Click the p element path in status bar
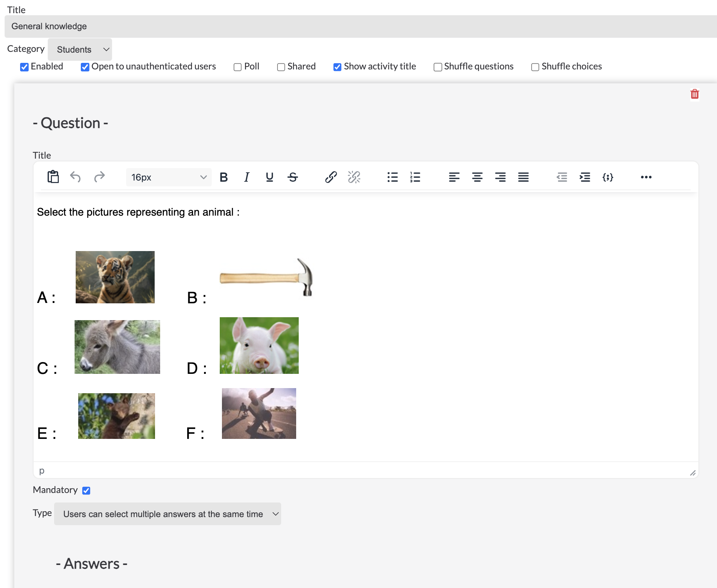Image resolution: width=717 pixels, height=588 pixels. pyautogui.click(x=42, y=470)
